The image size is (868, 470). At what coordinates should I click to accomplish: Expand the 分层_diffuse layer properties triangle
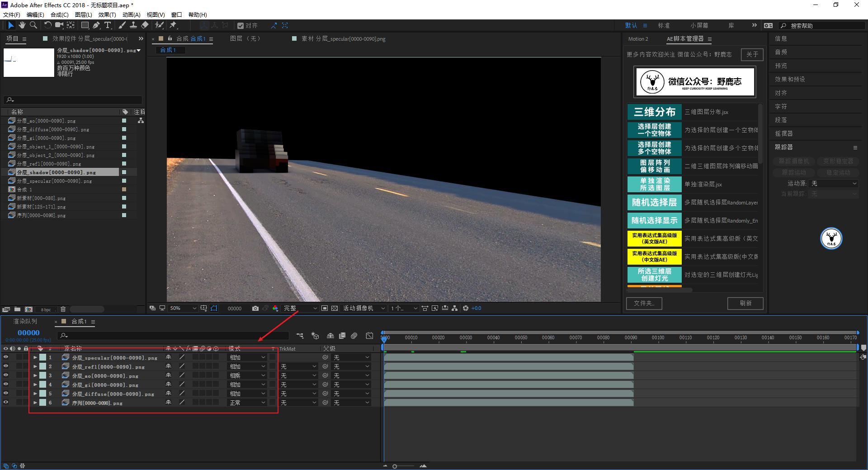coord(35,394)
